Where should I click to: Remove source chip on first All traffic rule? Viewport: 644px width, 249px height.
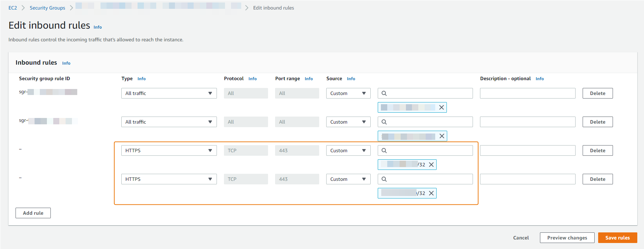(441, 107)
